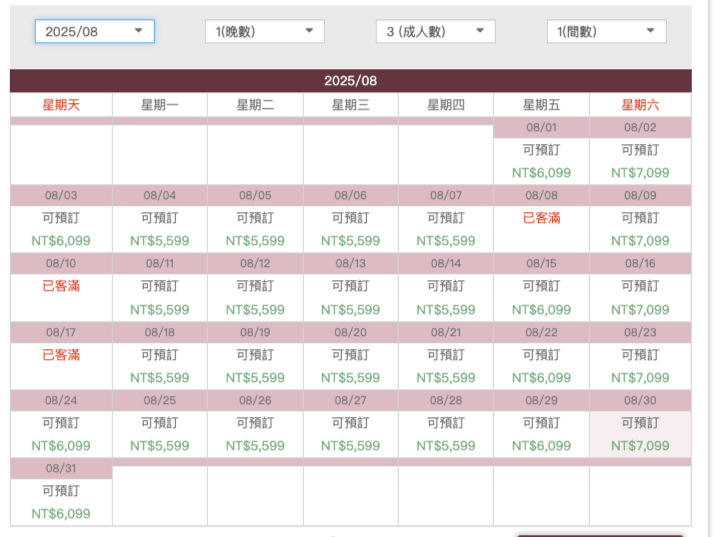Select 08/23 Saturday at NT$7,099

(x=640, y=366)
